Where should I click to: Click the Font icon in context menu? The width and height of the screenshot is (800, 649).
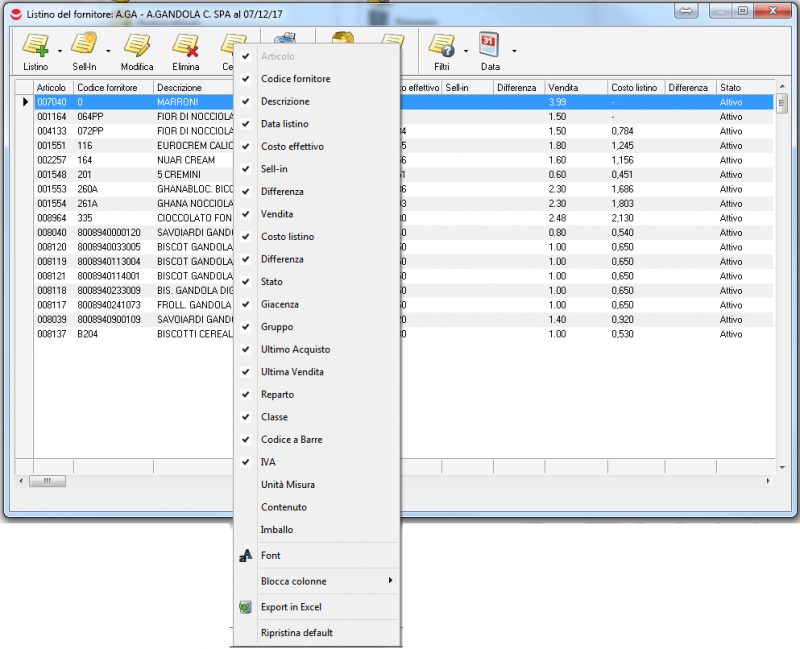245,556
